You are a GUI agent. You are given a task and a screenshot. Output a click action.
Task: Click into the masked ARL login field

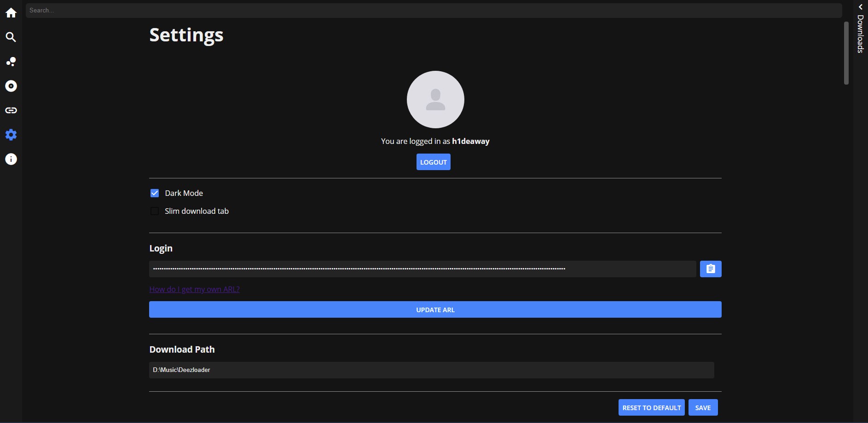click(x=422, y=269)
